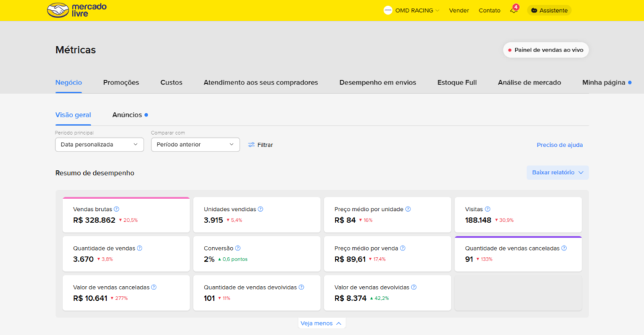Open help icon beside Preço médio por unidade
Screen dimensions: 644x335
(x=408, y=209)
